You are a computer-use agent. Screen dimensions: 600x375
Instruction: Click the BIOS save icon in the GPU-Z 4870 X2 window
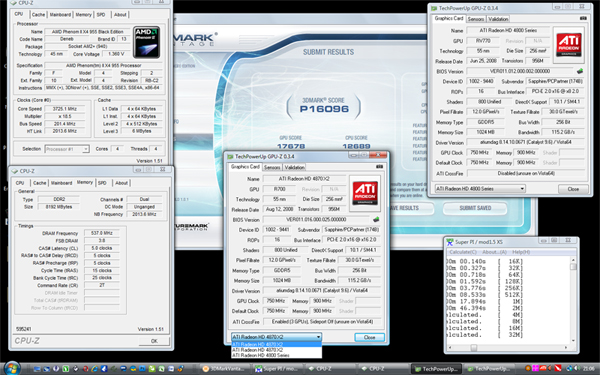376,219
